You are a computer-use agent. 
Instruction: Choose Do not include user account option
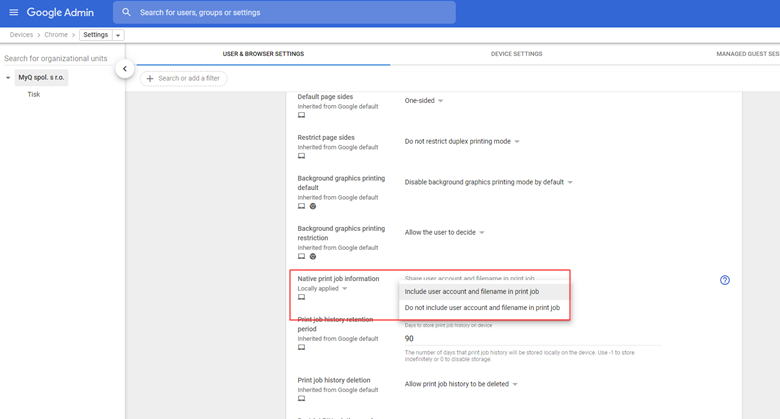click(x=481, y=308)
